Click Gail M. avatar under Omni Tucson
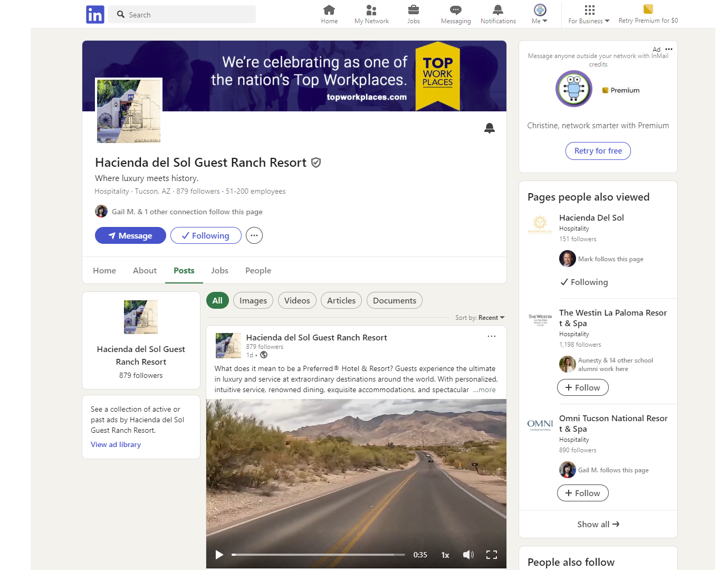Screen dimensions: 728x570 pyautogui.click(x=568, y=470)
